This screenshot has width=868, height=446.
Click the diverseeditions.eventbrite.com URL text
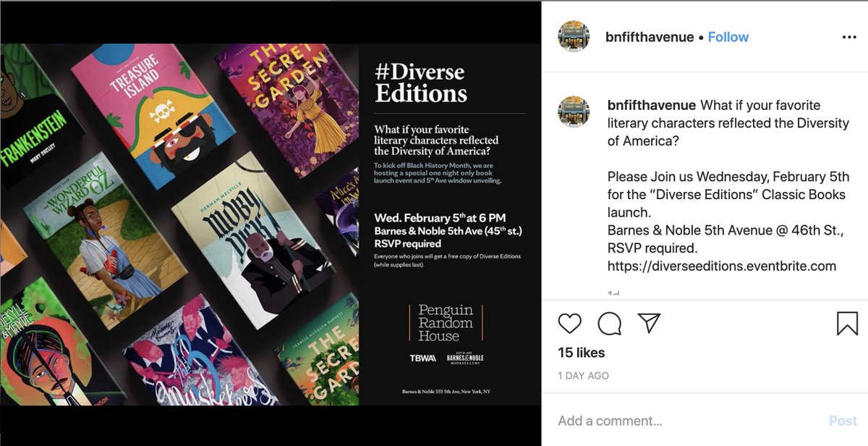pyautogui.click(x=722, y=266)
